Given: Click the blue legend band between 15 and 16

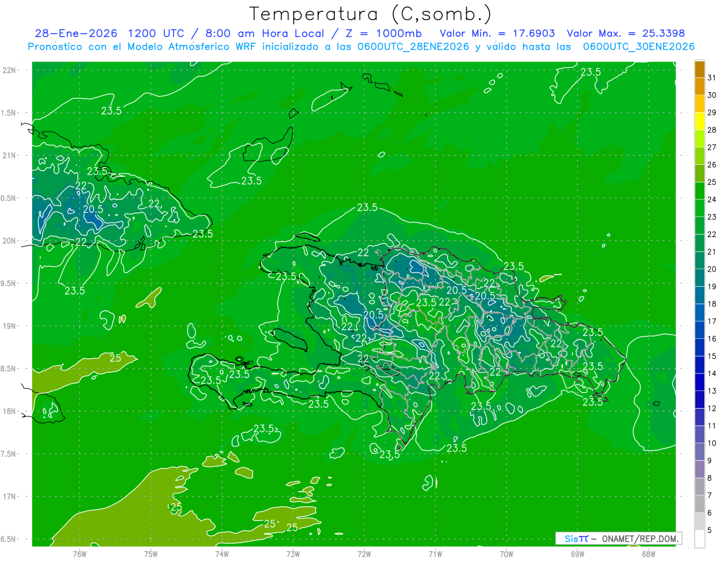Looking at the screenshot, I should click(x=699, y=347).
